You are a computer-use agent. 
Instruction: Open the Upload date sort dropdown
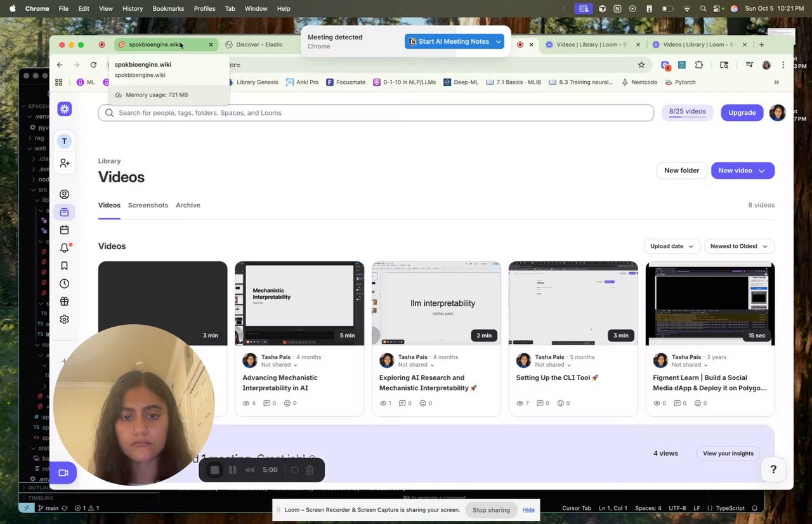[x=672, y=246]
